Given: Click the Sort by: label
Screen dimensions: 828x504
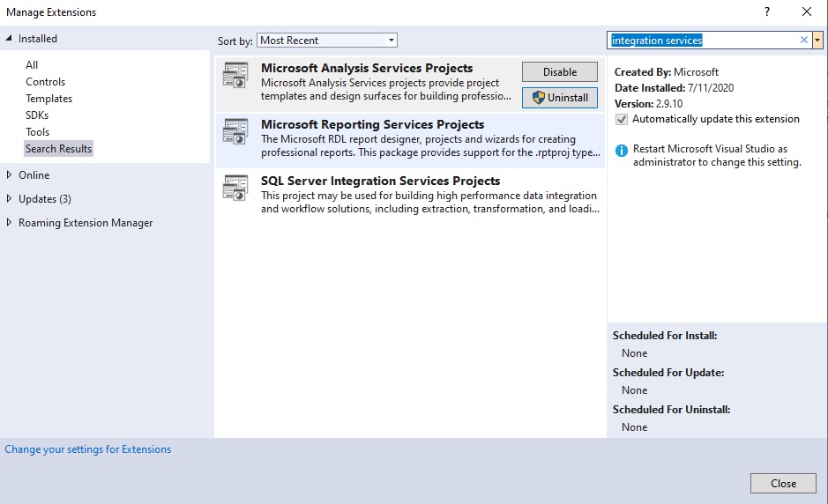Looking at the screenshot, I should click(235, 41).
